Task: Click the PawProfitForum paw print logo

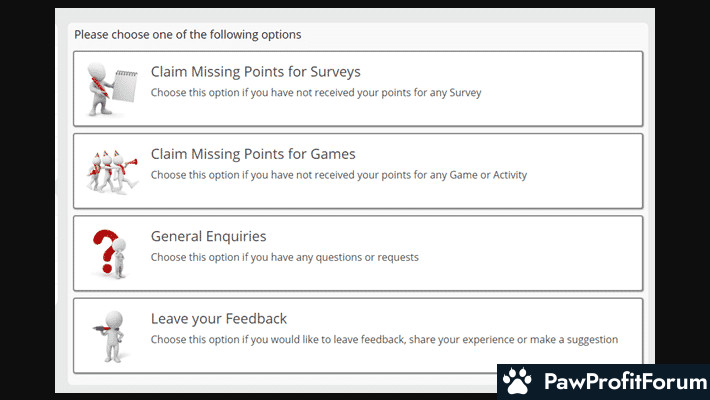Action: (517, 381)
